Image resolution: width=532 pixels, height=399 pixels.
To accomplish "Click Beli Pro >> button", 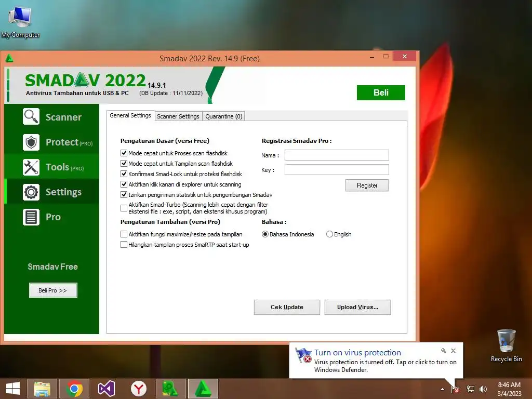I will tap(53, 290).
